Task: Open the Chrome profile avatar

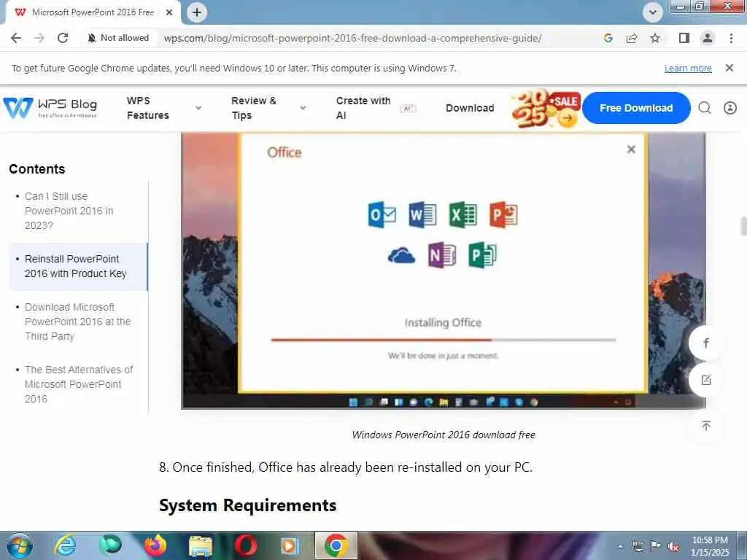Action: [708, 38]
